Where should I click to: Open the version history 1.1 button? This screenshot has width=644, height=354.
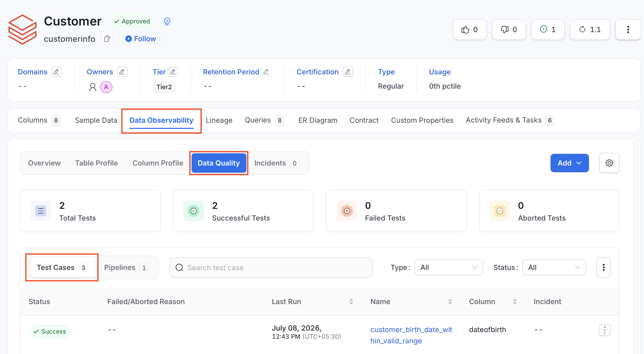[590, 30]
